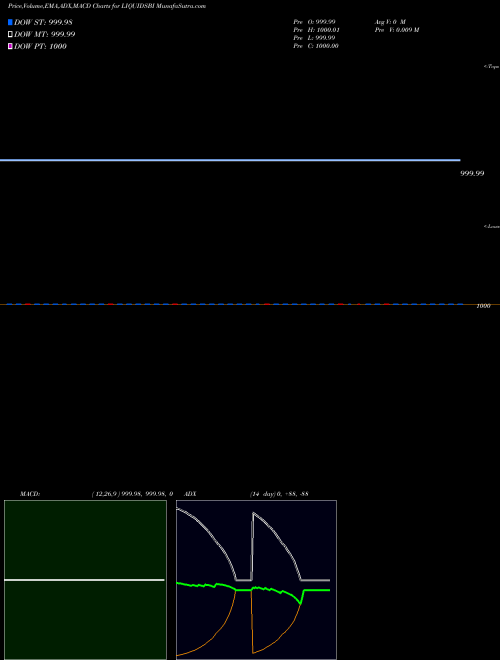This screenshot has height=660, width=500.
Task: Click the white DOW MT legend swatch
Action: 10,34
